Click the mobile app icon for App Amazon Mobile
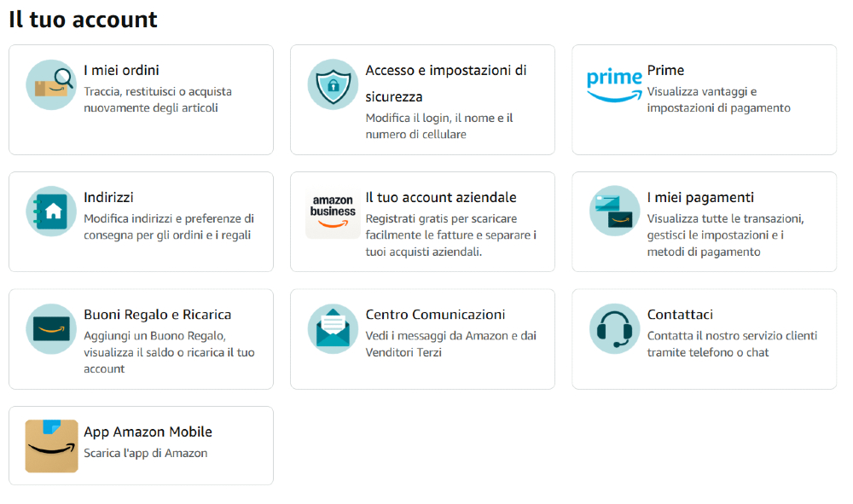 click(x=50, y=444)
